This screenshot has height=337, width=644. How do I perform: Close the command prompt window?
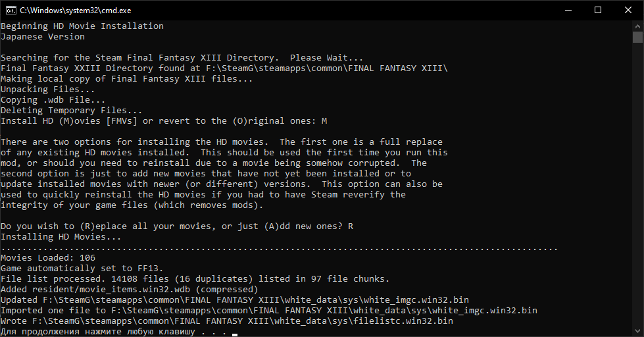point(628,10)
